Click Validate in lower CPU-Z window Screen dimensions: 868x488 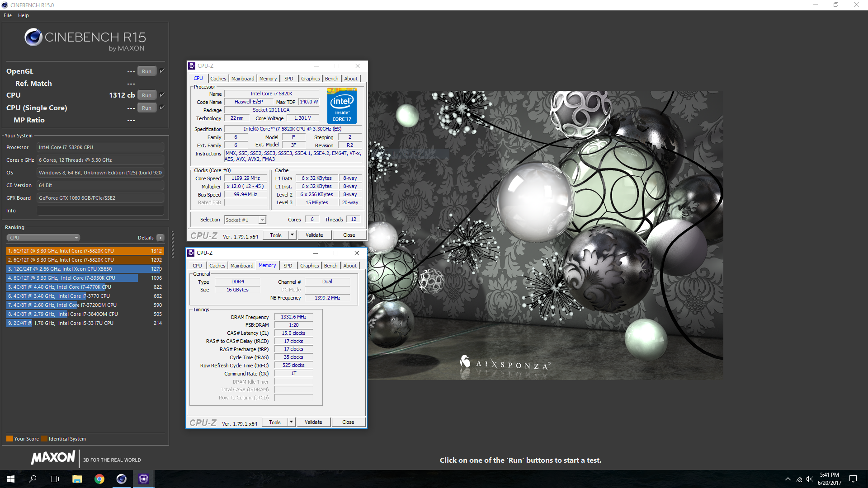(313, 422)
